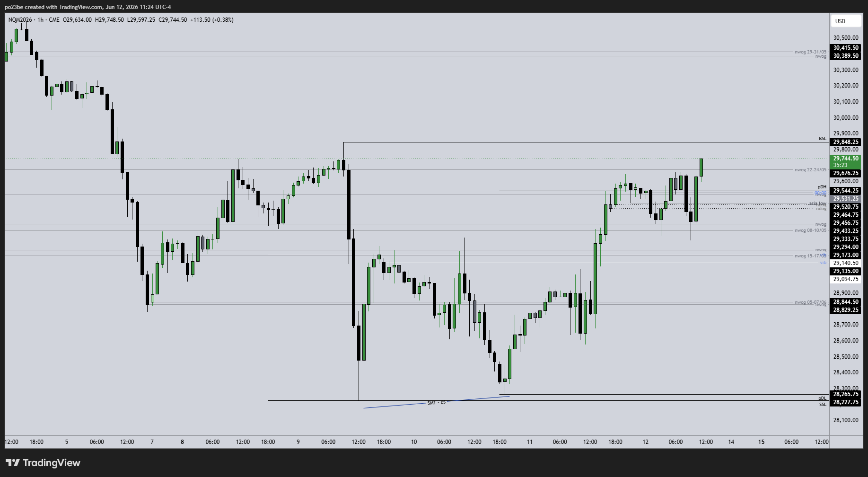Click the price tag 28,844.50
The height and width of the screenshot is (477, 868).
tap(846, 302)
